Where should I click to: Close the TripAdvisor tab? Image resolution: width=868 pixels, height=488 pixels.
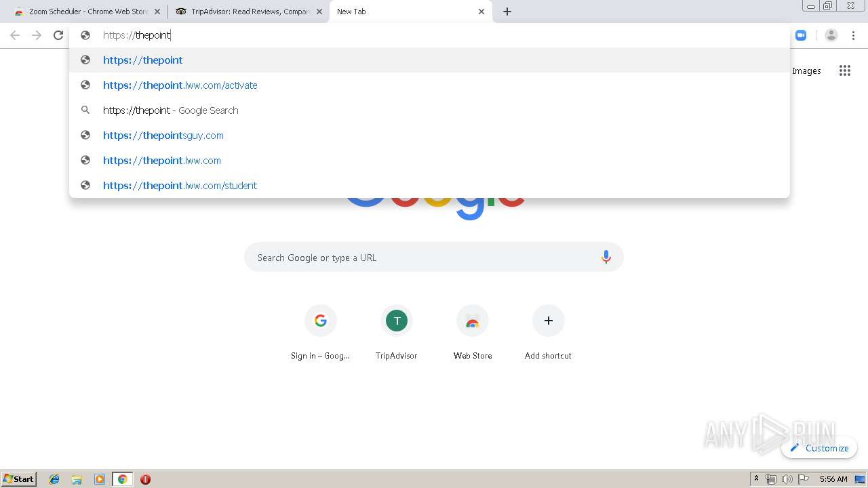coord(319,12)
